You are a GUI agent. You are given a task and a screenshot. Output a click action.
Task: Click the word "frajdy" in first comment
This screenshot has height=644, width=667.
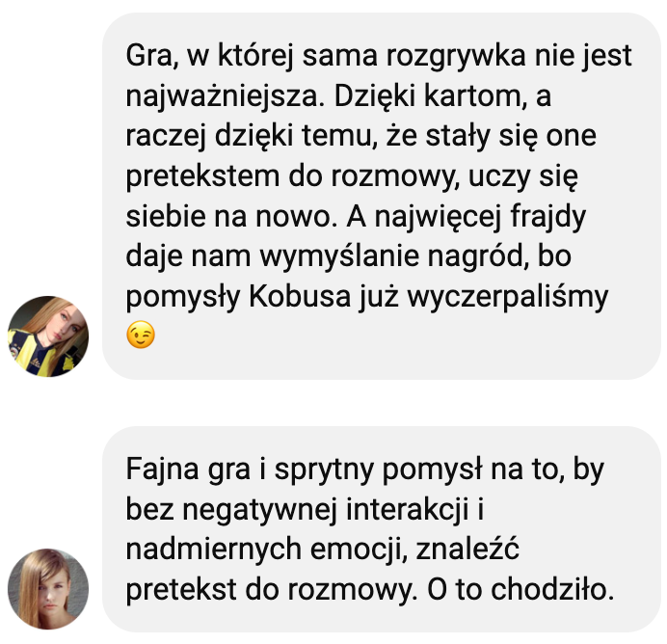click(x=547, y=217)
